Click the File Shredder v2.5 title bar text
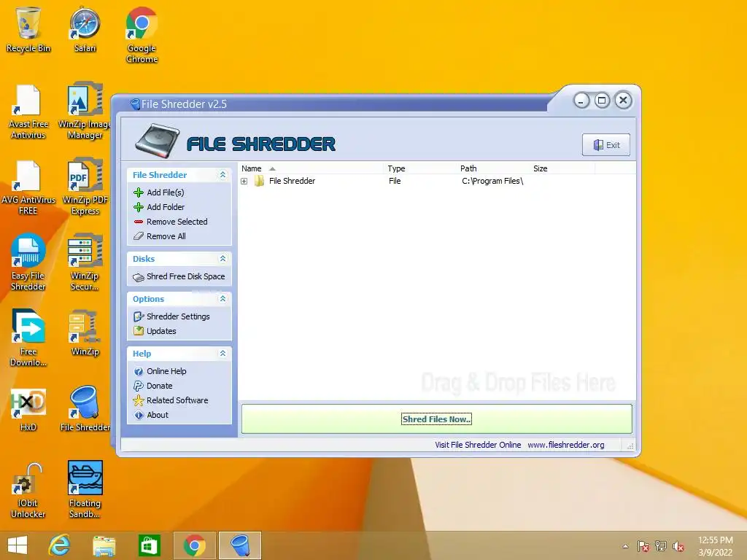747x560 pixels. point(184,104)
